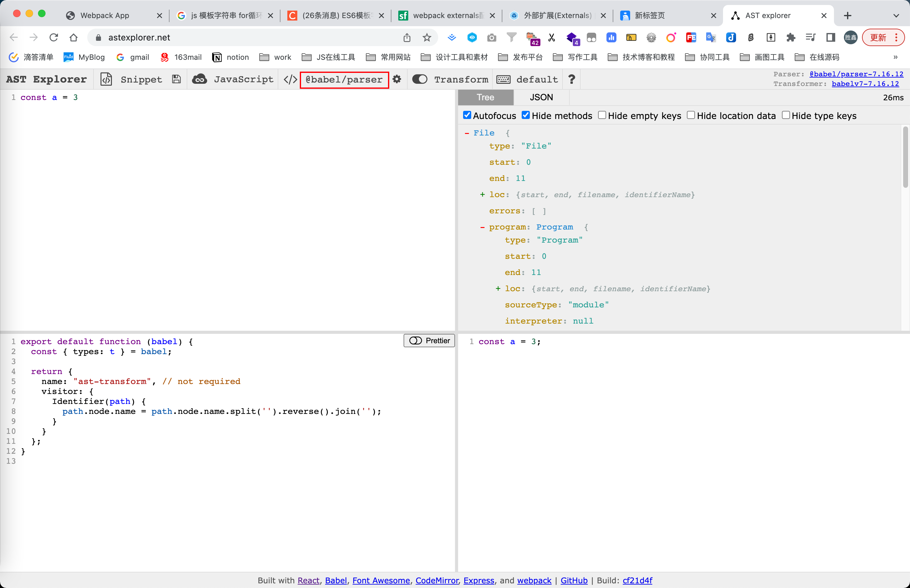
Task: Check the Hide empty keys option
Action: 602,115
